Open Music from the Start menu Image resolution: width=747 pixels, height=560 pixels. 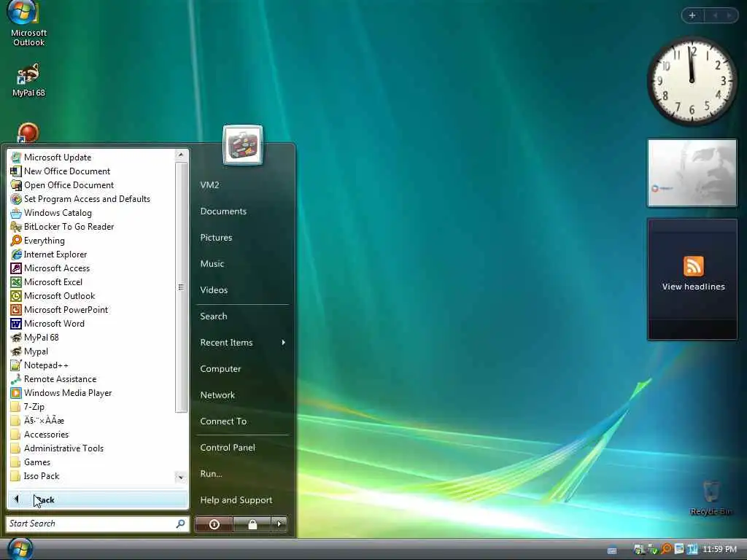(x=212, y=263)
